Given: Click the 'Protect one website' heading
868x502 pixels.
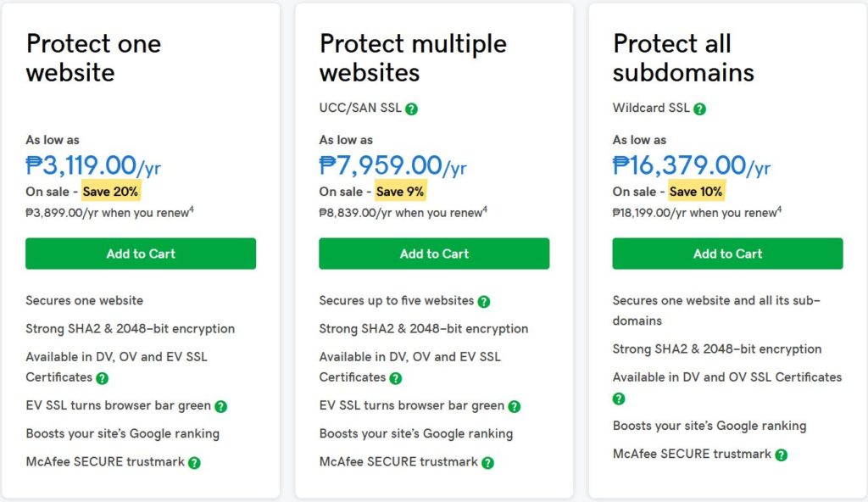Looking at the screenshot, I should point(93,59).
